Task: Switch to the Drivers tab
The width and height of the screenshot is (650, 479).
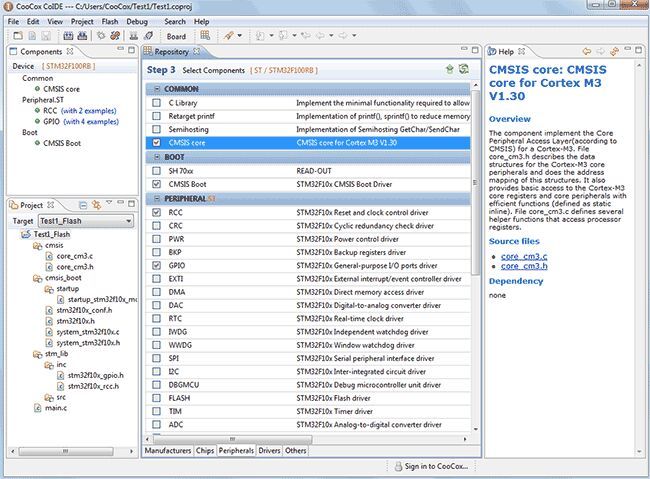Action: point(269,450)
